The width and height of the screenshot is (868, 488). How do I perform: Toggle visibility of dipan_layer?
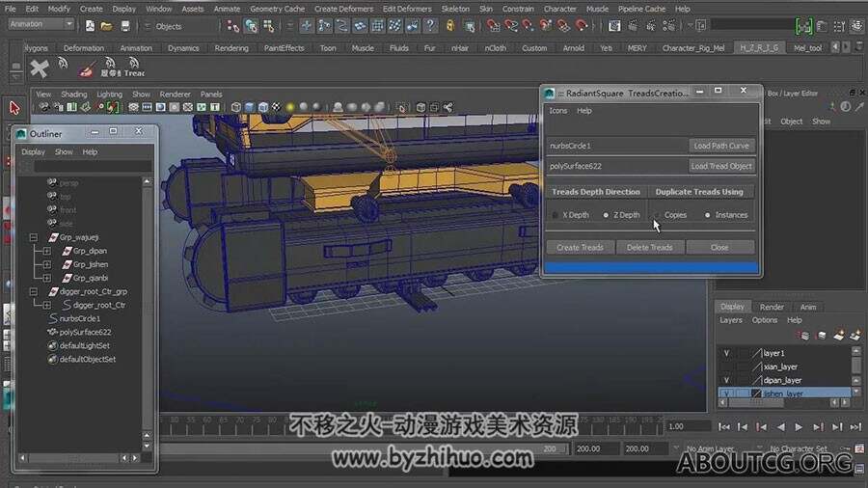[726, 380]
